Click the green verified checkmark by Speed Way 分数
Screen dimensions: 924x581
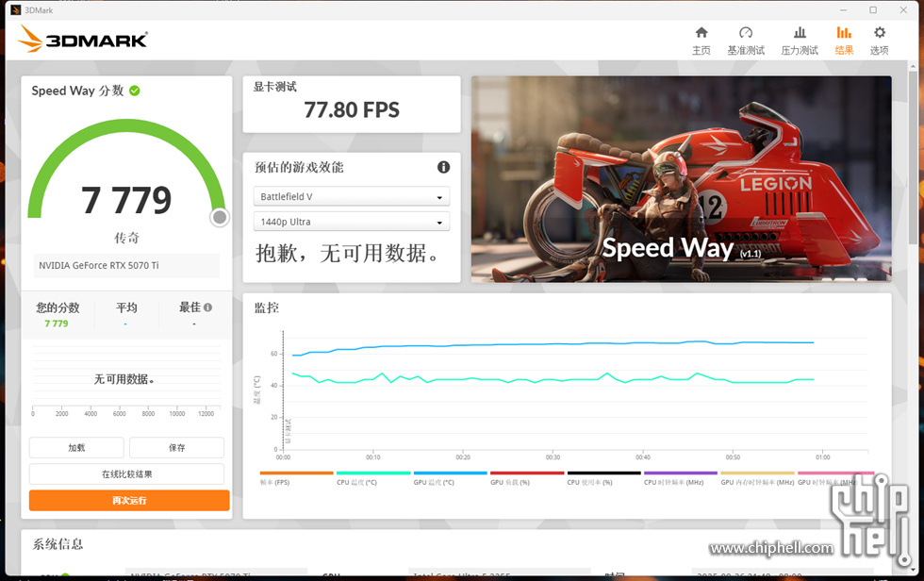coord(134,91)
